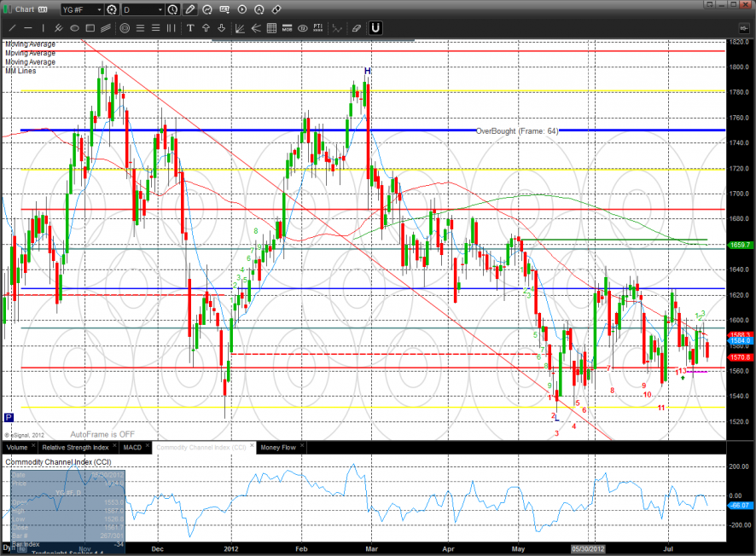Select the vertical line tool

(43, 28)
